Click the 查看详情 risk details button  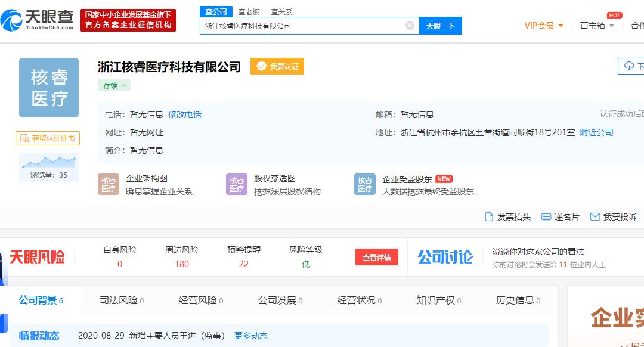coord(377,257)
